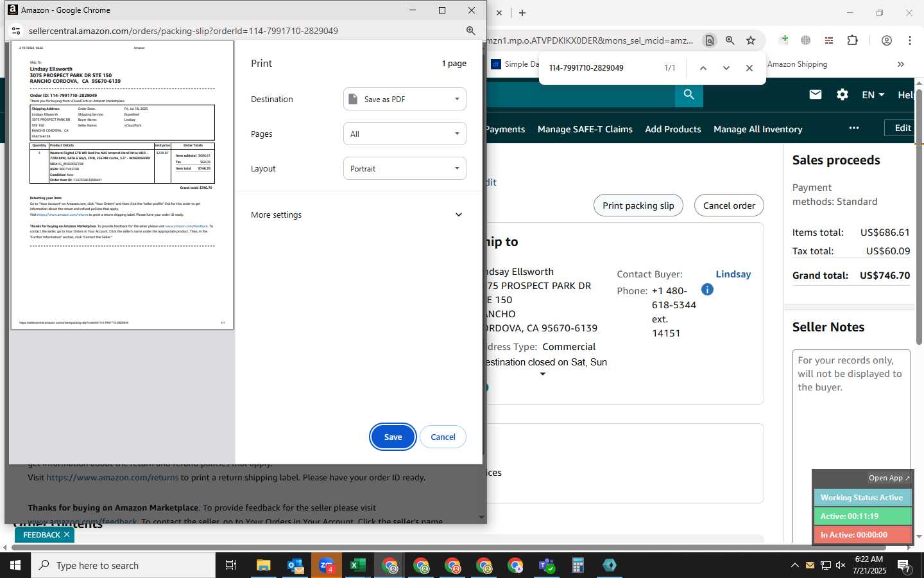The width and height of the screenshot is (924, 578).
Task: Open the notification center icon in the system tray
Action: coord(904,566)
